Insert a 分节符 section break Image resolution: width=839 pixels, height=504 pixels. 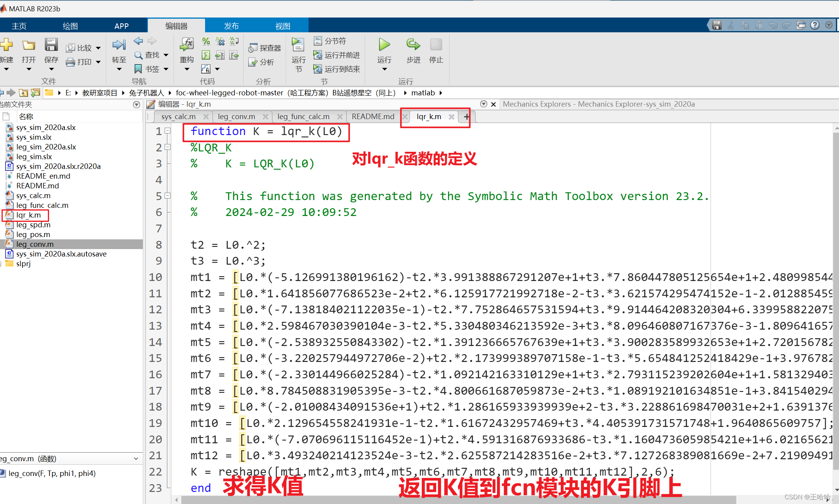[x=330, y=41]
